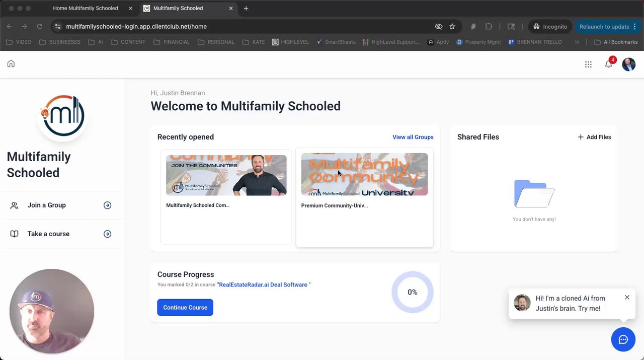Open the Ai bookmarks folder

(95, 42)
